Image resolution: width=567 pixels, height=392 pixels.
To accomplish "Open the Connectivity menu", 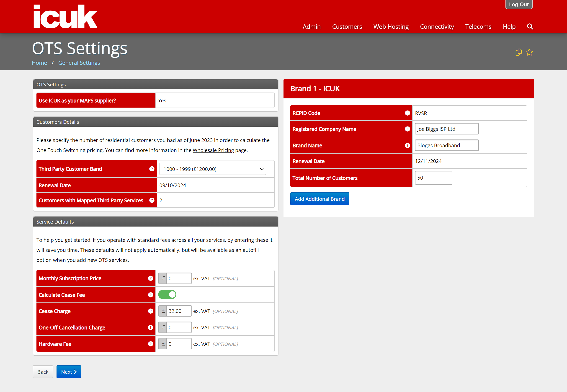I will coord(437,26).
